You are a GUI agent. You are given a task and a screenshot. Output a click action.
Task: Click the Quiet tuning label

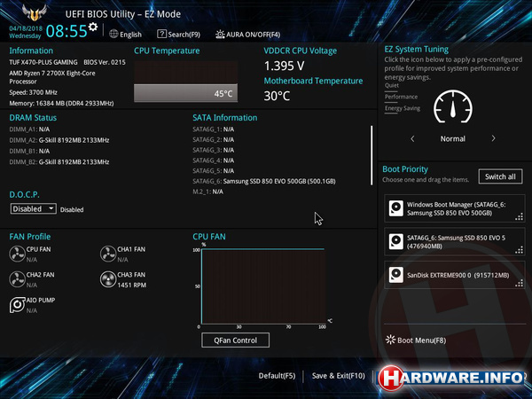pos(392,85)
